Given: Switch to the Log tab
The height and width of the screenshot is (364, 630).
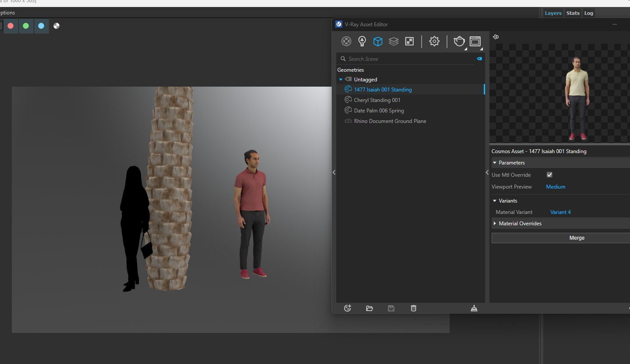Looking at the screenshot, I should (x=588, y=13).
